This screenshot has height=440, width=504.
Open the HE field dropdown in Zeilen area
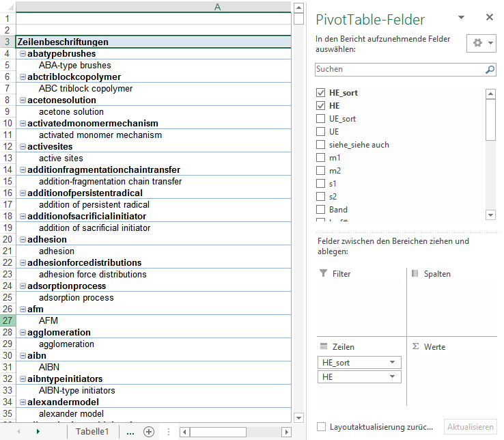(392, 377)
